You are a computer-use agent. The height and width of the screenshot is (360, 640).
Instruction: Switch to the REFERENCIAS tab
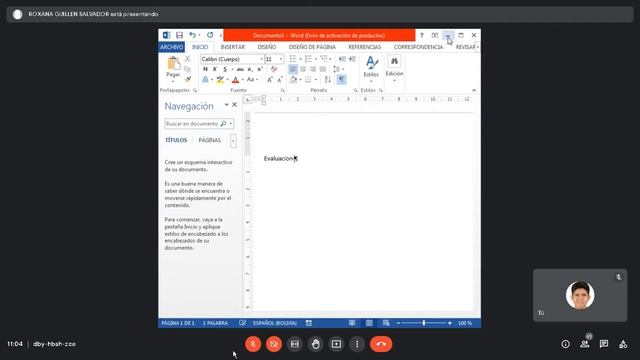(364, 47)
